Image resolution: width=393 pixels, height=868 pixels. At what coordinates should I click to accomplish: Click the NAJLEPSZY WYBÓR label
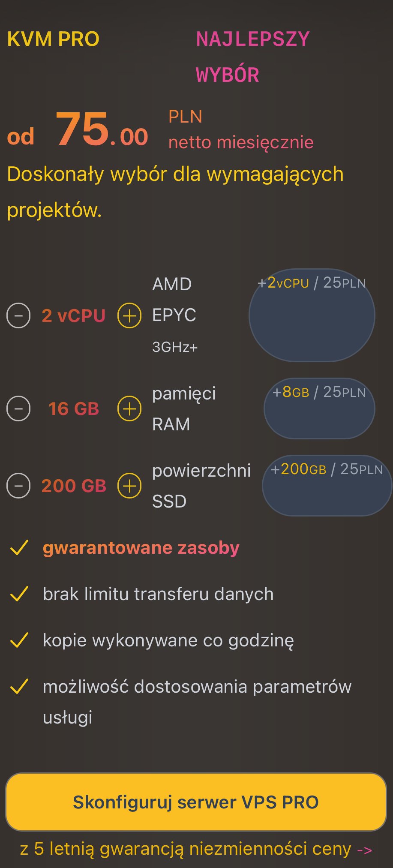tap(252, 57)
